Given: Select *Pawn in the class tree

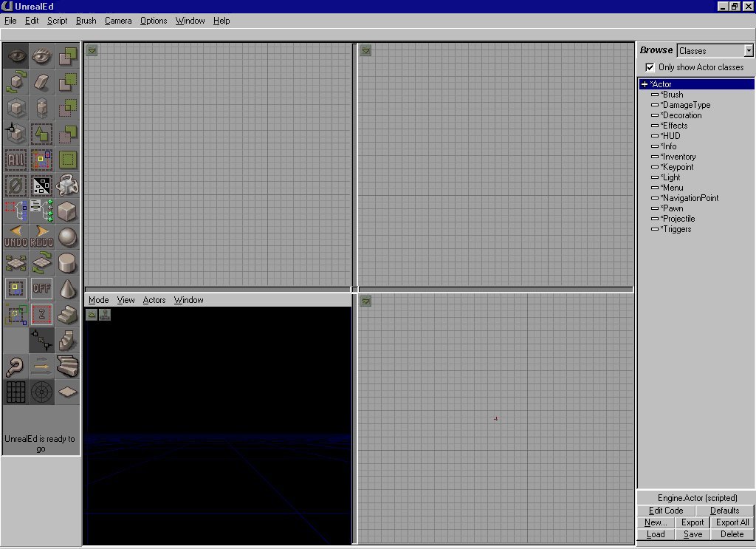Looking at the screenshot, I should pos(673,208).
